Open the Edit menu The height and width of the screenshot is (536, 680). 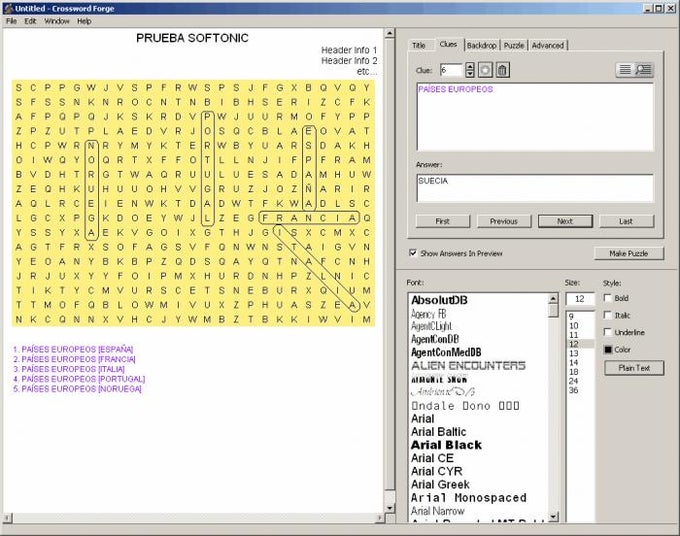(x=30, y=21)
